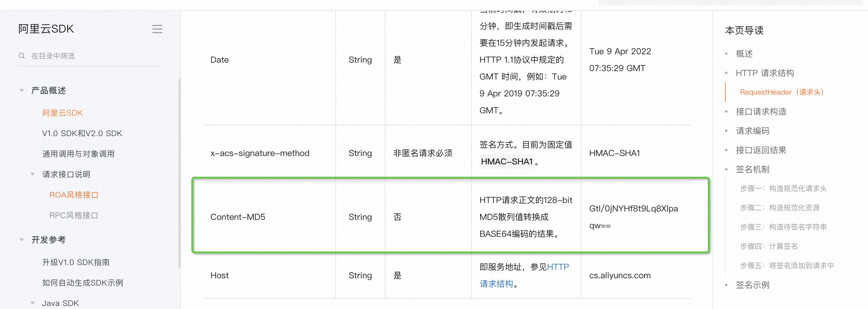The width and height of the screenshot is (868, 309).
Task: Expand the Java SDK tree node
Action: click(33, 303)
